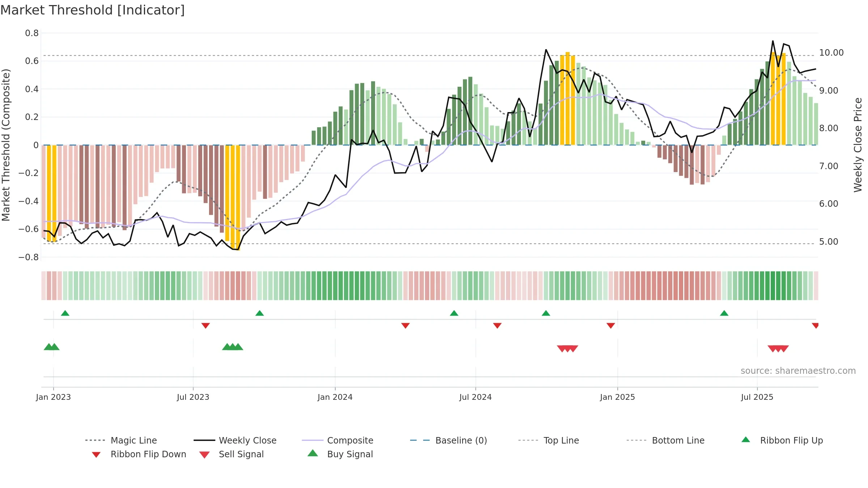Click the green flip-up triangle around Sep 2023

[260, 313]
